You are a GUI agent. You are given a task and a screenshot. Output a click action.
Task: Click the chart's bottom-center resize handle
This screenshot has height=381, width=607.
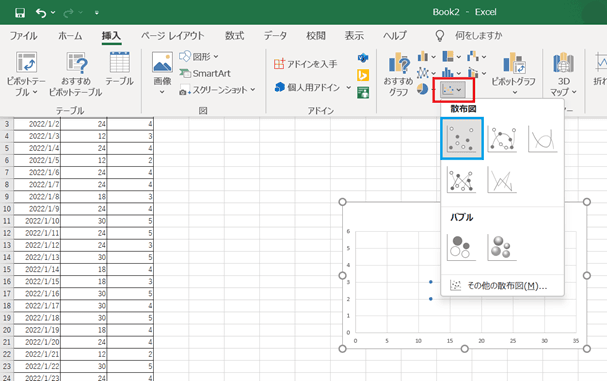coord(465,349)
